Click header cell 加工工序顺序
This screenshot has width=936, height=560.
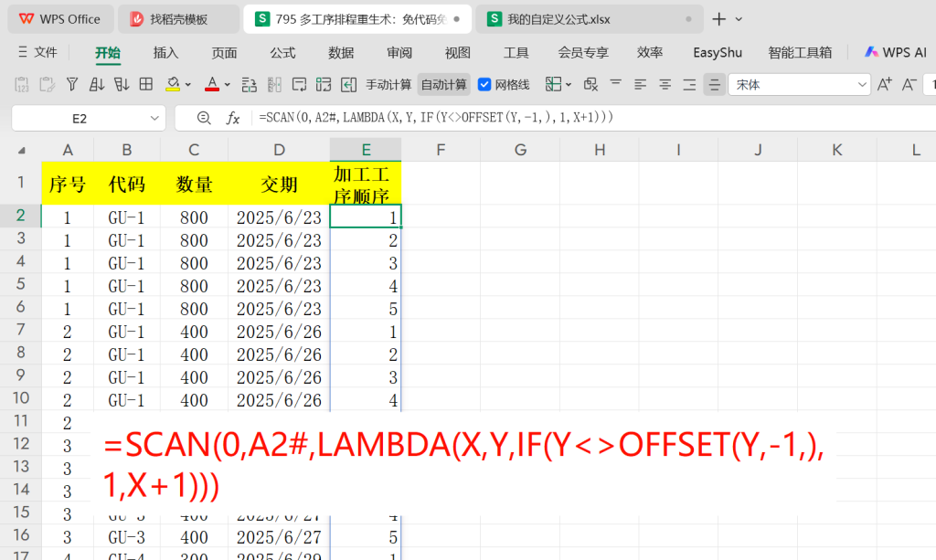click(x=366, y=184)
